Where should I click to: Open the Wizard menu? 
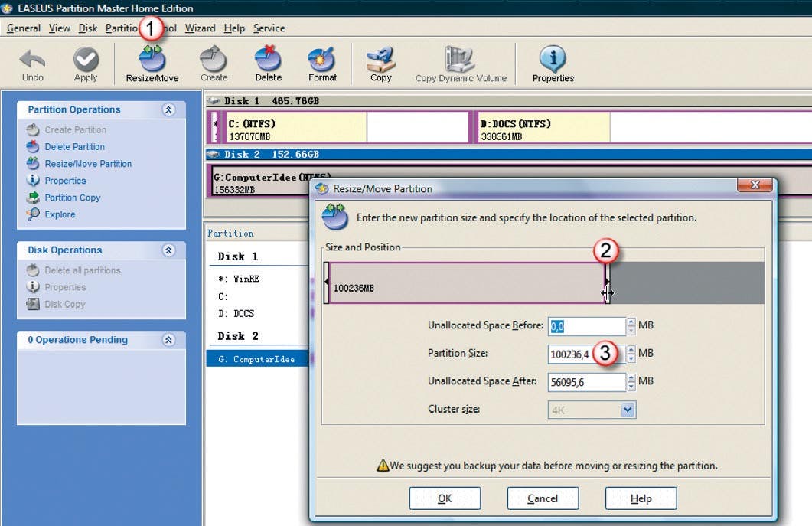tap(200, 28)
